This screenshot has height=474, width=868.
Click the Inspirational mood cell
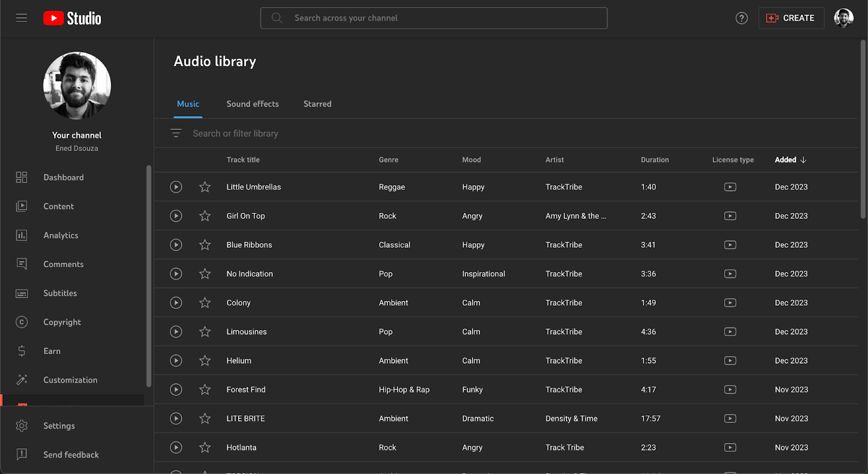(483, 274)
